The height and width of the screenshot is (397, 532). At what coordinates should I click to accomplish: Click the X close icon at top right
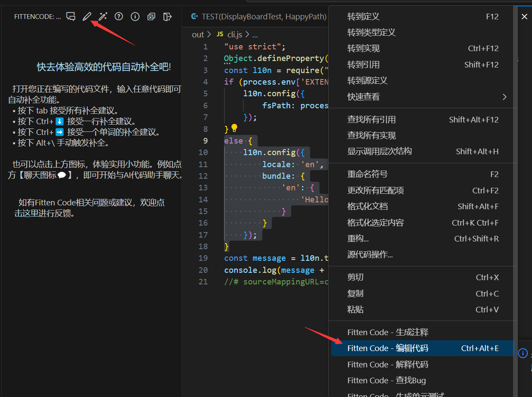524,17
